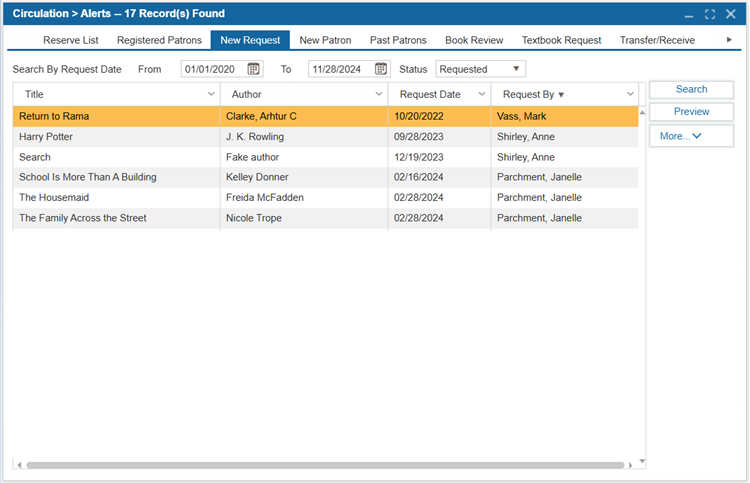
Task: Click the horizontal scrollbar right arrow
Action: point(630,465)
